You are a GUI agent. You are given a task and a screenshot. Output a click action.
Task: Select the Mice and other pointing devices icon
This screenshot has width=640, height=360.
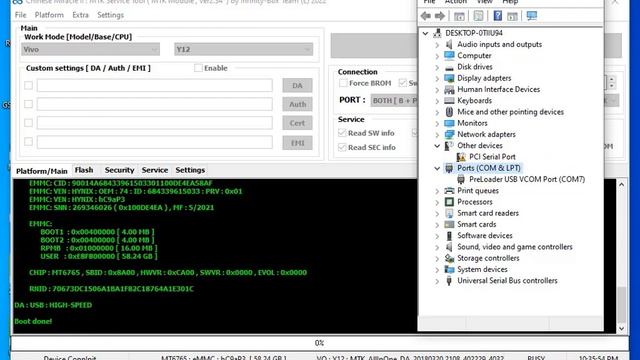coord(449,111)
